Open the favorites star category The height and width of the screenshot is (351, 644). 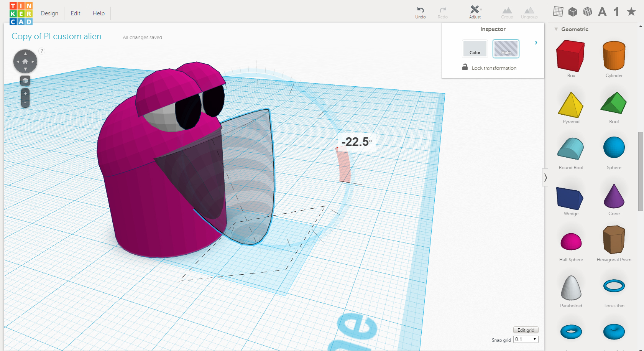(631, 12)
